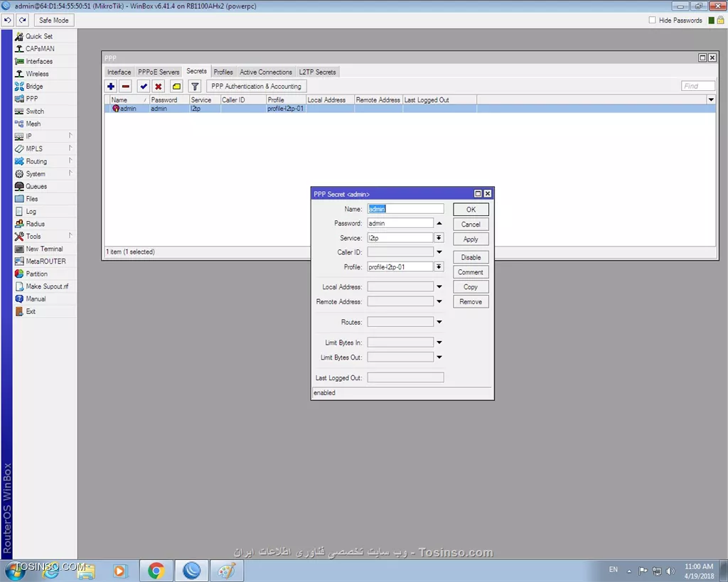The width and height of the screenshot is (728, 582).
Task: Remove selected secret with minus icon
Action: (126, 86)
